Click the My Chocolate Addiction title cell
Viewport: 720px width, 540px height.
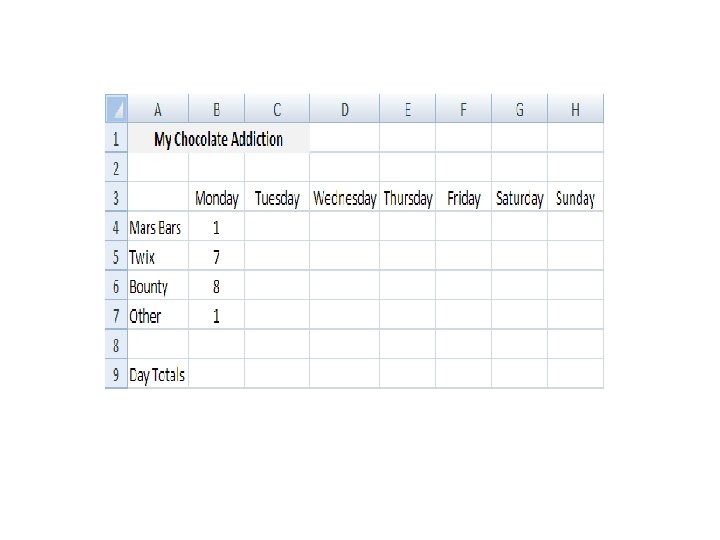(x=219, y=138)
